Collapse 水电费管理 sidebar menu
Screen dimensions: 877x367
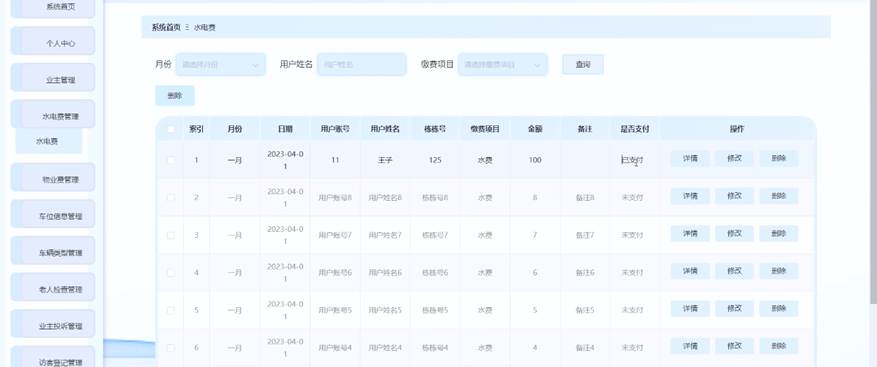53,115
